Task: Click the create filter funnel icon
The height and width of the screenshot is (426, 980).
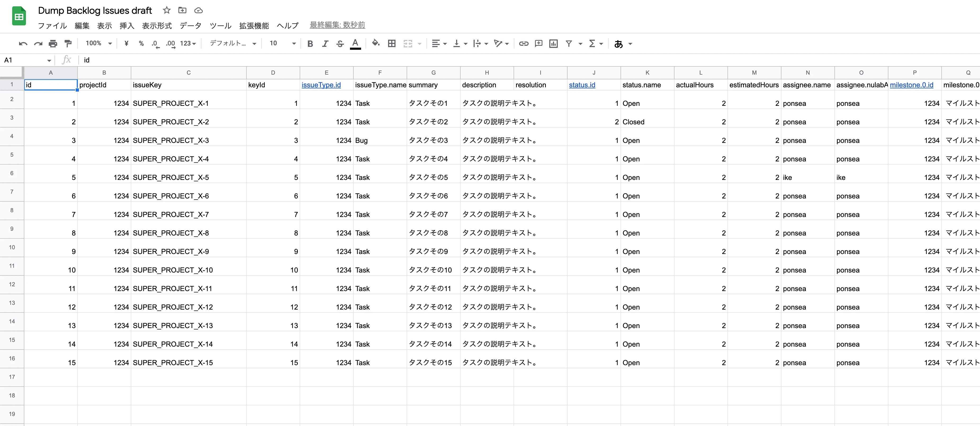Action: 569,44
